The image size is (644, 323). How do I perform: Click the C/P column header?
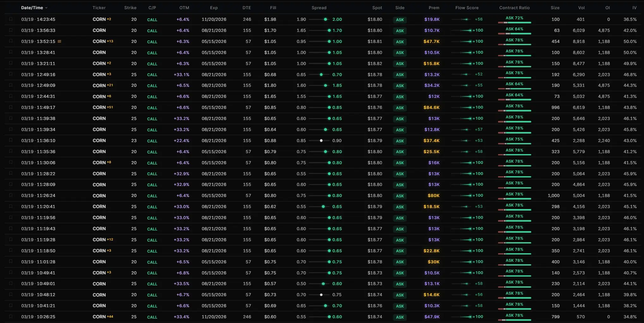(x=152, y=8)
